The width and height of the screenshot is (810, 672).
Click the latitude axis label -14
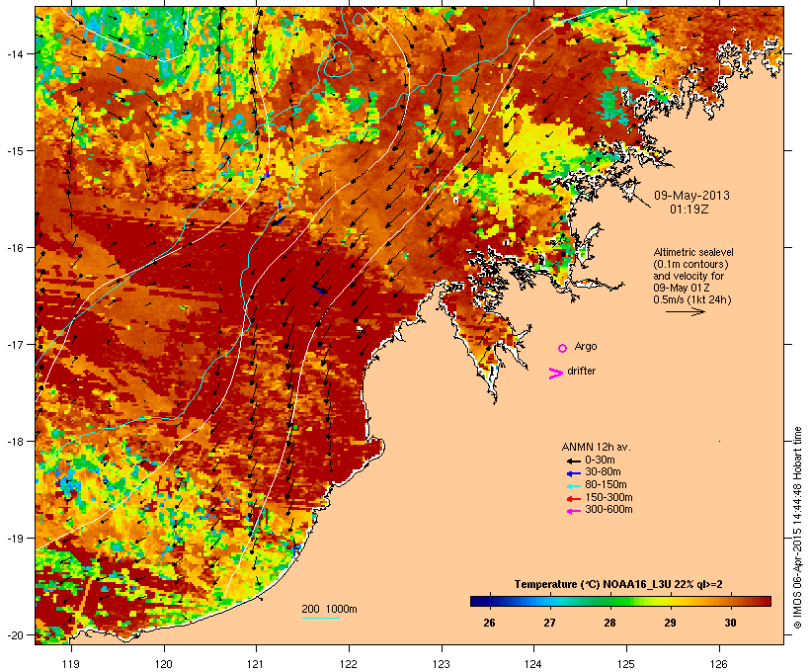14,53
